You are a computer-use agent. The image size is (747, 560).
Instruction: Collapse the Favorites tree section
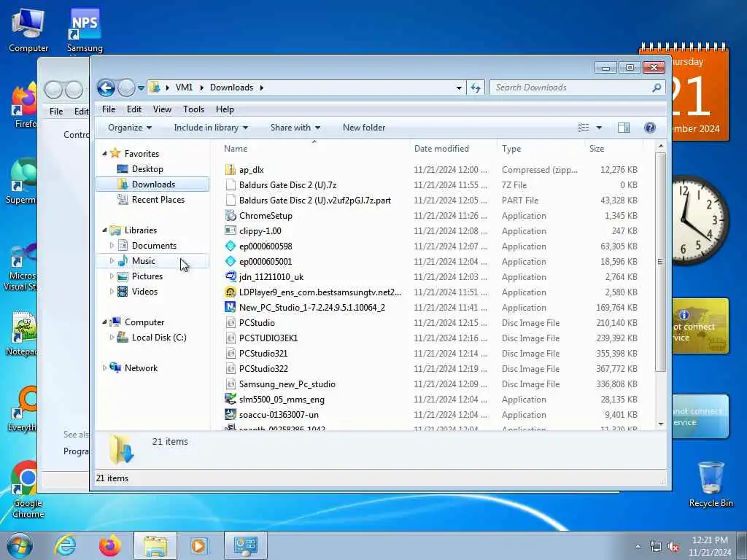click(x=104, y=153)
